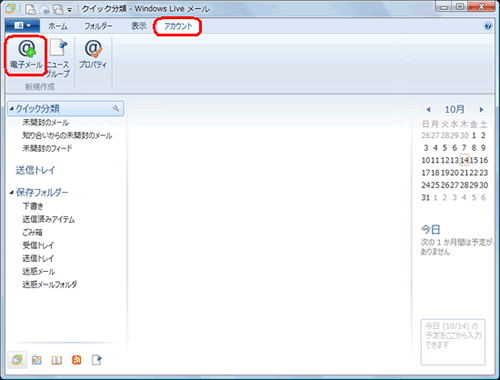Switch to the ホーム tab
This screenshot has width=500, height=380.
click(58, 26)
